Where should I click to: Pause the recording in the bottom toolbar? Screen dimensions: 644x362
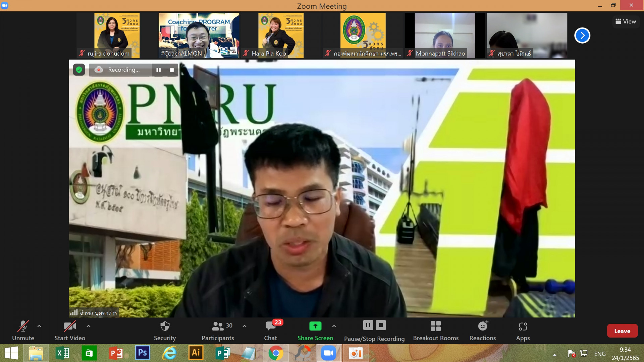coord(368,325)
